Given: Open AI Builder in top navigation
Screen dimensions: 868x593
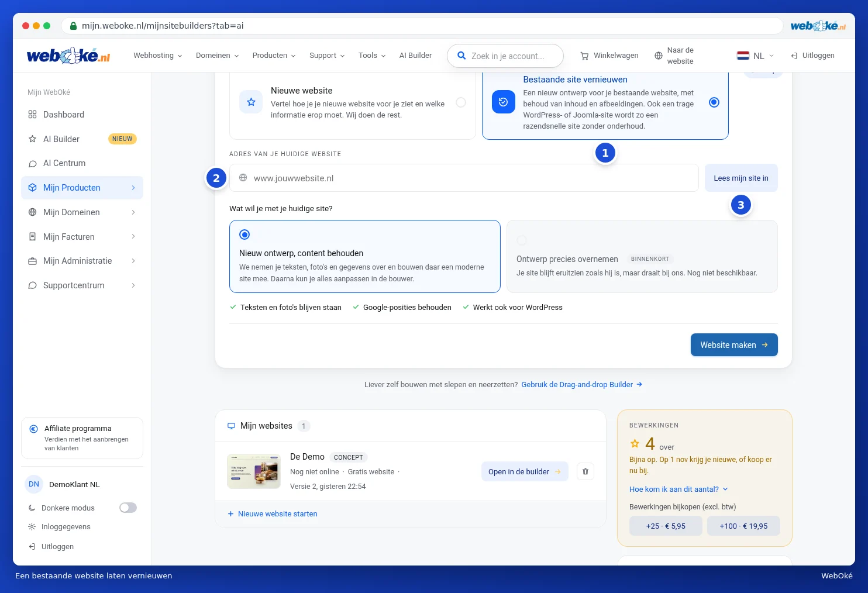Looking at the screenshot, I should tap(415, 56).
